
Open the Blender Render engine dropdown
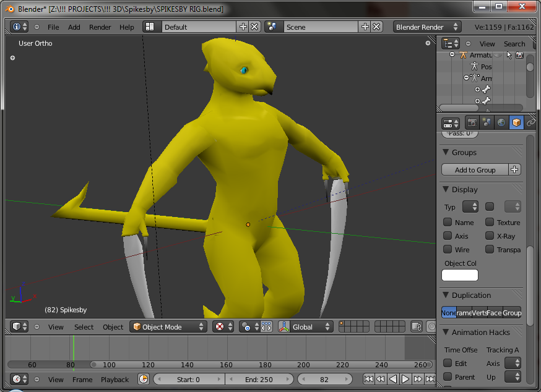coord(427,27)
